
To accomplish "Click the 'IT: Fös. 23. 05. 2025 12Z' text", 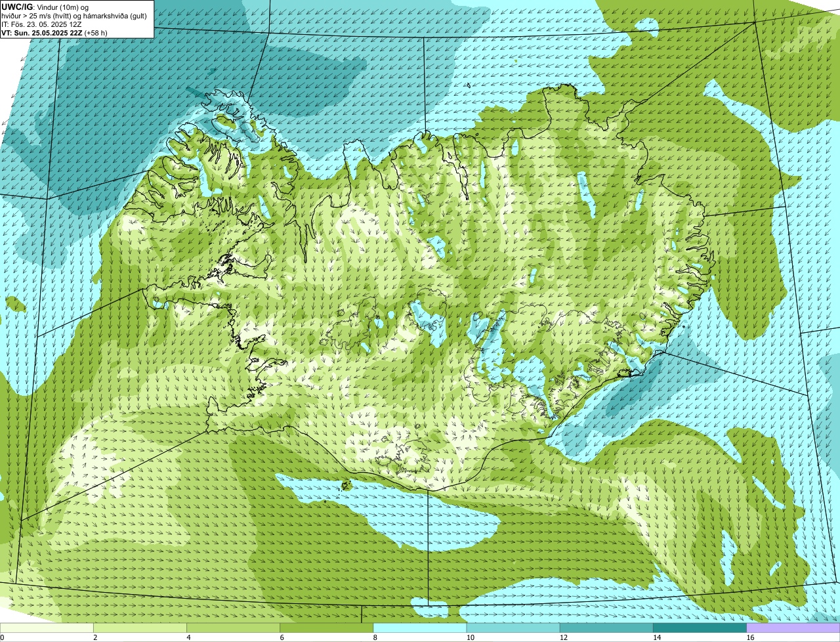I will point(41,24).
